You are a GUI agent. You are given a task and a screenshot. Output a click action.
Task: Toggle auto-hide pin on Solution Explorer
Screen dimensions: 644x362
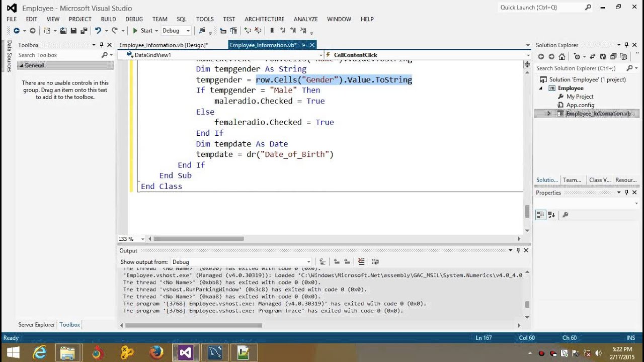point(627,45)
